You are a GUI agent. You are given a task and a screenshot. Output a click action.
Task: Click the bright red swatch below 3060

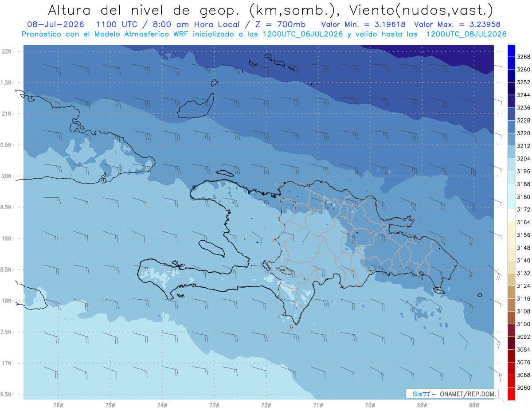(x=511, y=394)
